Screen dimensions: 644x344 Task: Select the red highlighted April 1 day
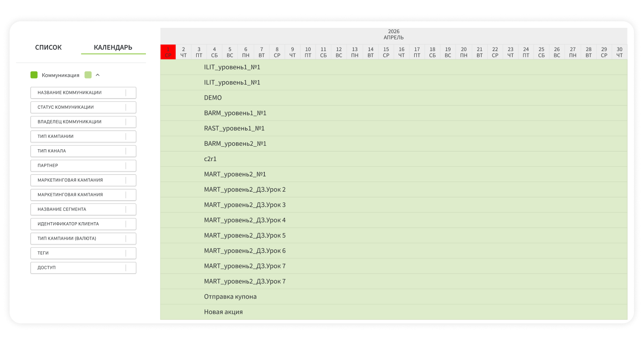(168, 52)
